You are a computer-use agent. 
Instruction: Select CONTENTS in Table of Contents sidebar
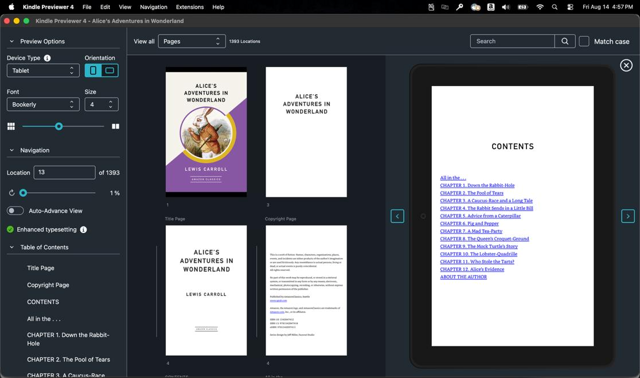(x=43, y=302)
